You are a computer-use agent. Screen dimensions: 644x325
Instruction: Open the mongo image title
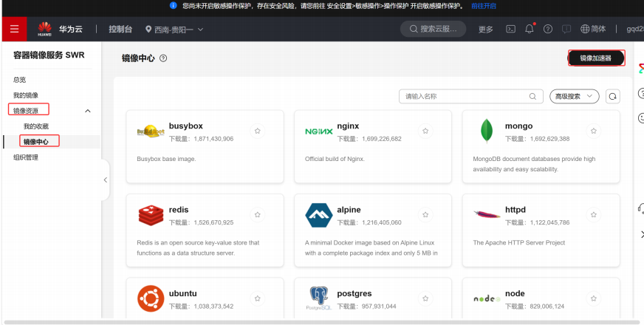[518, 126]
